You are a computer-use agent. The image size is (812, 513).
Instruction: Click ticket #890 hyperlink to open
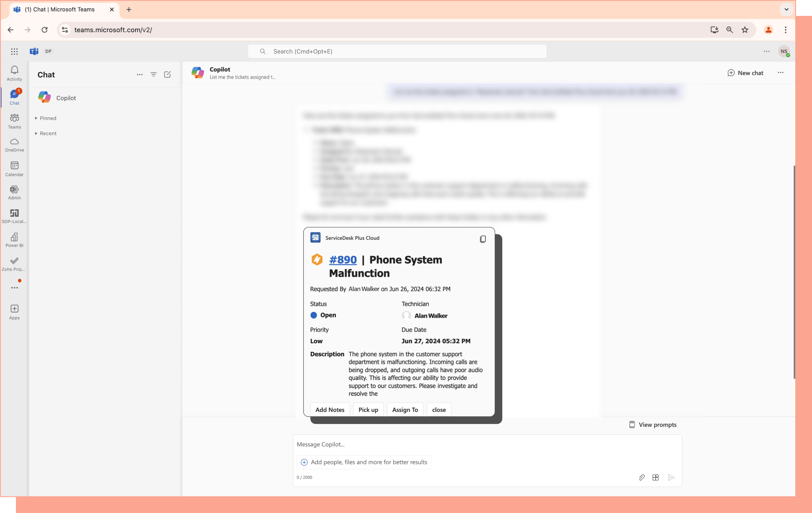343,259
